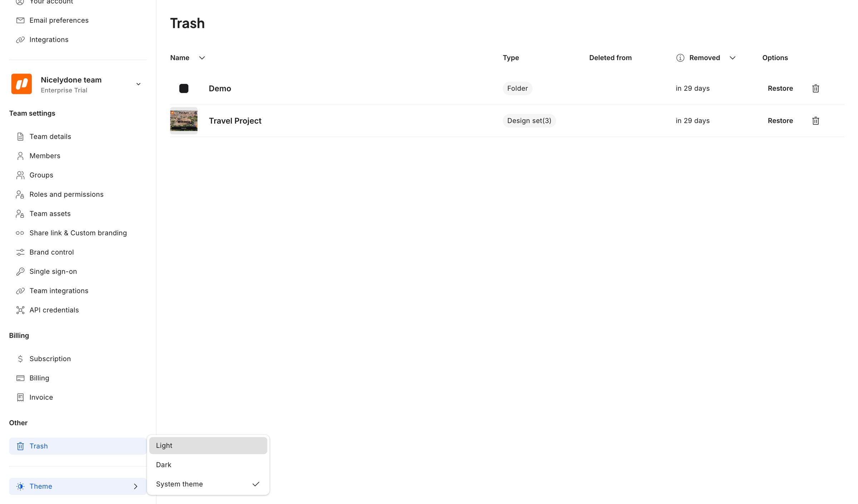Open the Removed column sort chevron
The image size is (858, 504).
[733, 58]
